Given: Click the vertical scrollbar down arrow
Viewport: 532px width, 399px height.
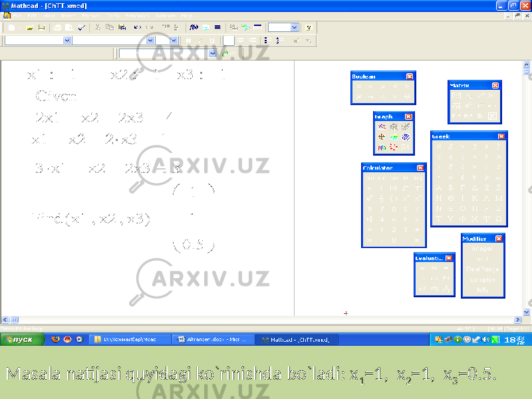Looking at the screenshot, I should click(526, 312).
